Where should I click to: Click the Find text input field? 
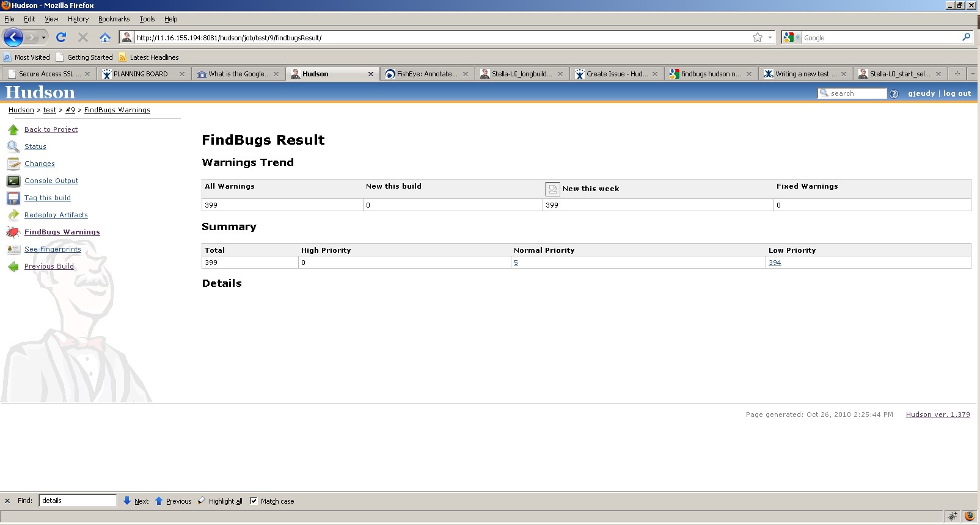[78, 501]
